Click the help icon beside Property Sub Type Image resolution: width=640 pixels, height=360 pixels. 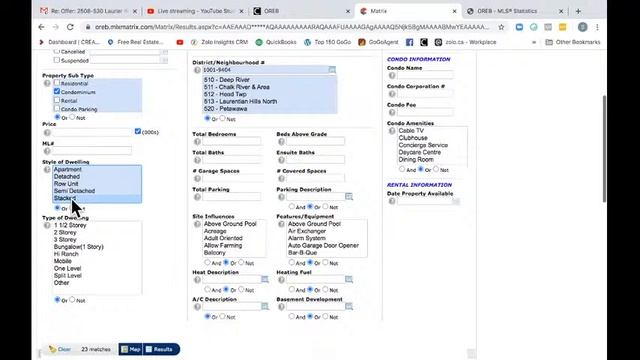[47, 83]
